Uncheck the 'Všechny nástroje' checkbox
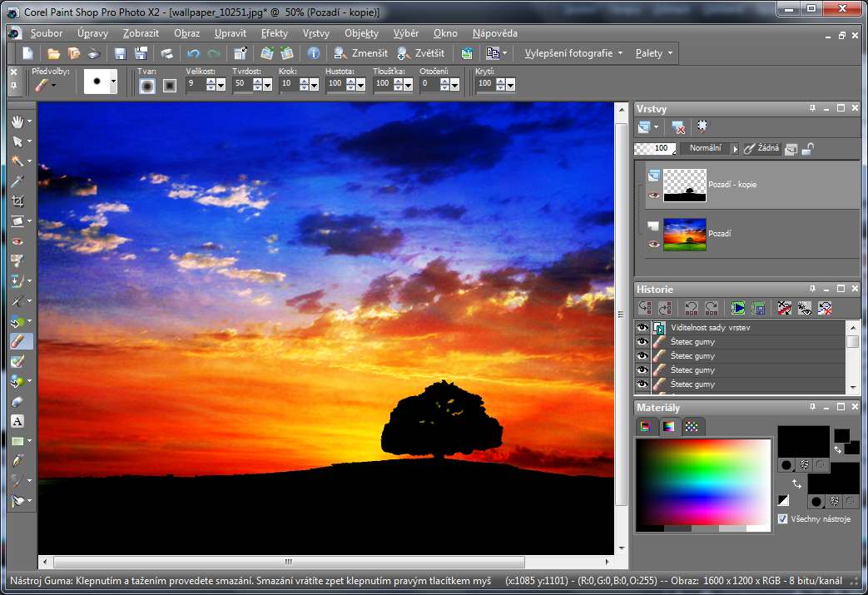Screen dimensions: 868x595 click(782, 519)
